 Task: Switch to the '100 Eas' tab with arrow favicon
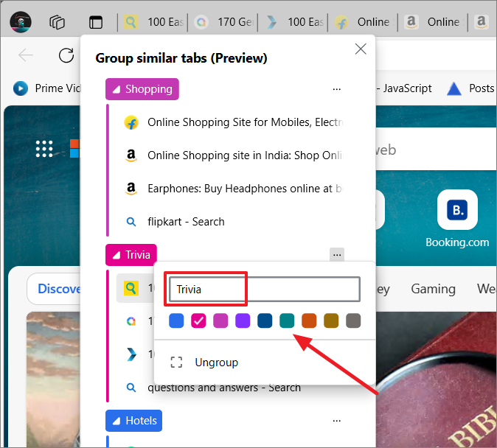[x=293, y=22]
